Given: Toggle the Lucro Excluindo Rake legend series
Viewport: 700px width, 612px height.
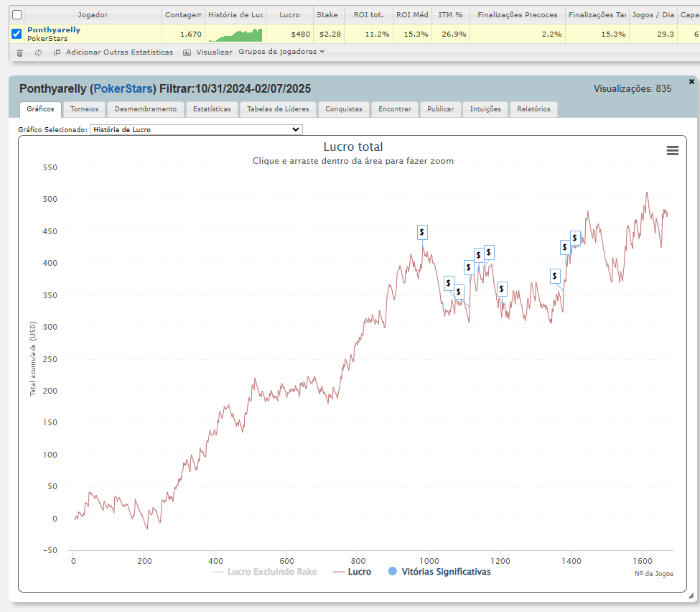Looking at the screenshot, I should click(265, 572).
